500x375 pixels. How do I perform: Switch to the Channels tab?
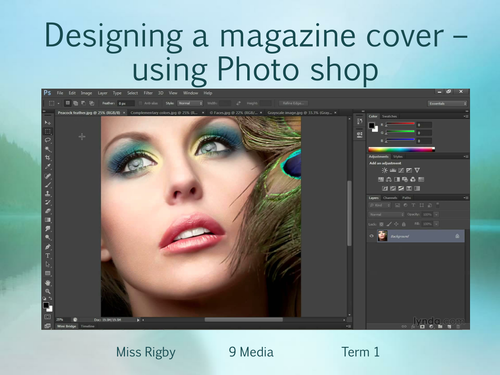[390, 198]
